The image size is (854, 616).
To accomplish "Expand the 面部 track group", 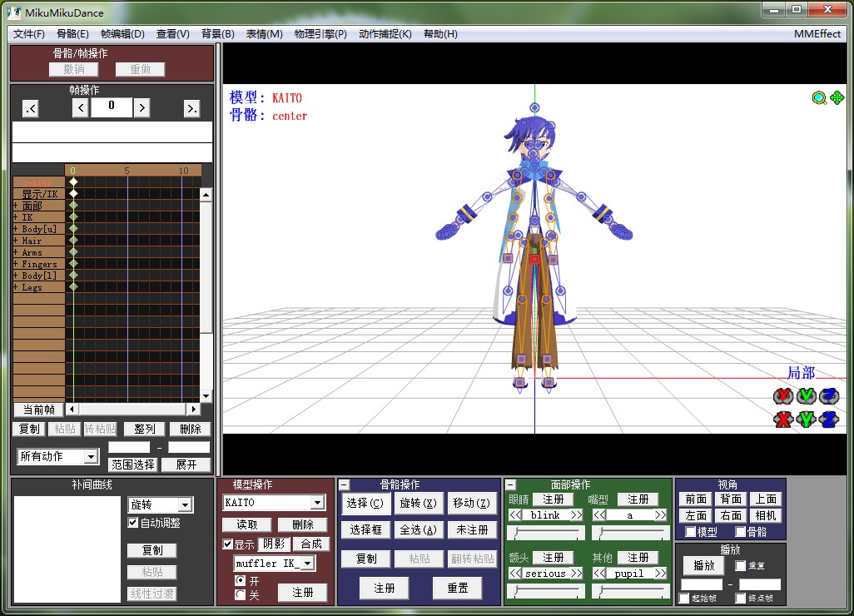I will pyautogui.click(x=15, y=206).
